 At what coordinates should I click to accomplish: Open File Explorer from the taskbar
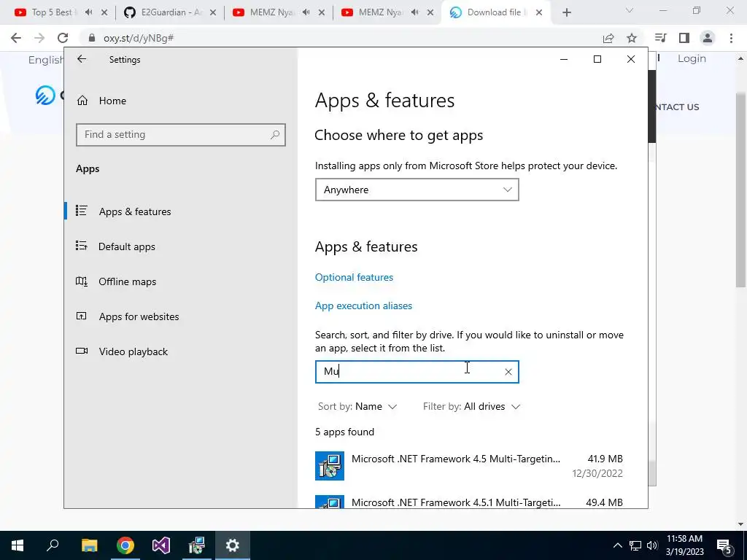89,545
